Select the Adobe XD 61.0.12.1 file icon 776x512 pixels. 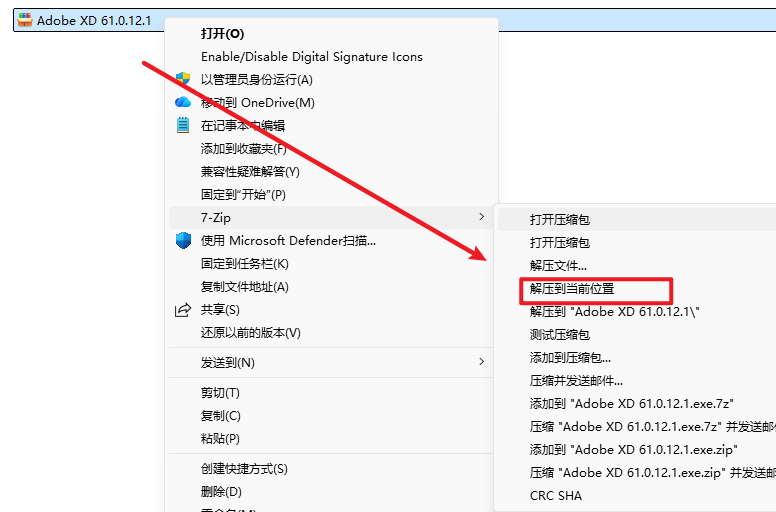[x=24, y=20]
